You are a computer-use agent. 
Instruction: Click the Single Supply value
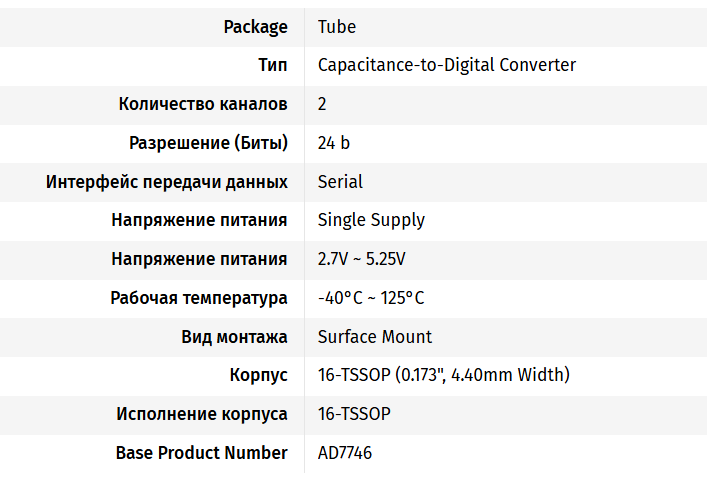[371, 220]
